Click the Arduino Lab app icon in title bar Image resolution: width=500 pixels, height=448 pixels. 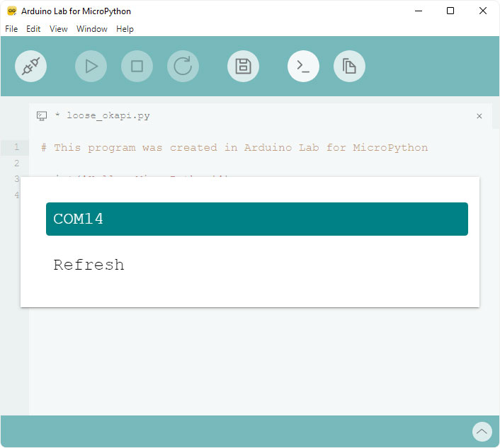12,11
